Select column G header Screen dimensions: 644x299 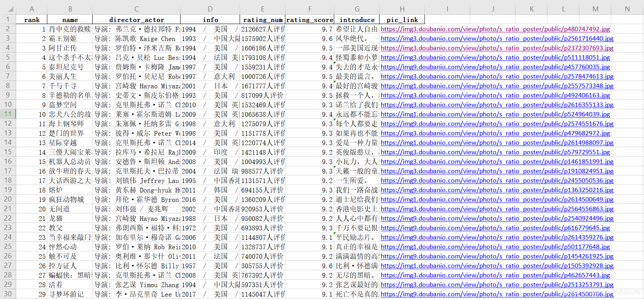click(357, 9)
